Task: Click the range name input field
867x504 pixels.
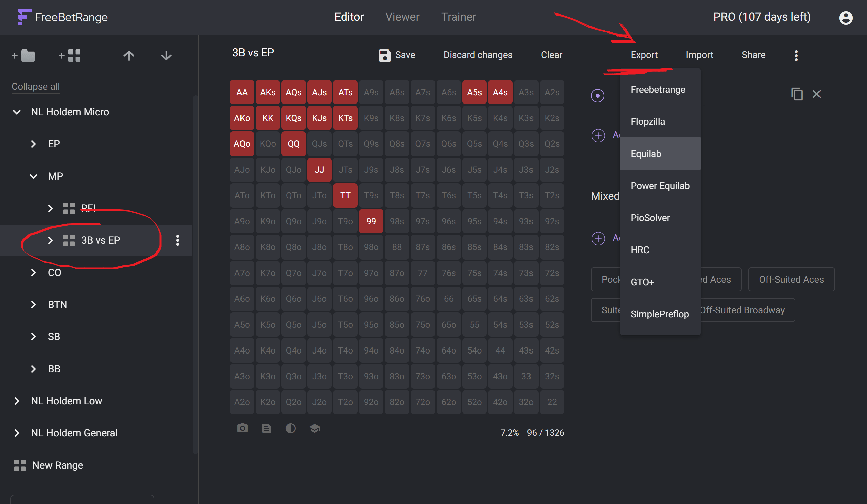Action: [x=292, y=53]
